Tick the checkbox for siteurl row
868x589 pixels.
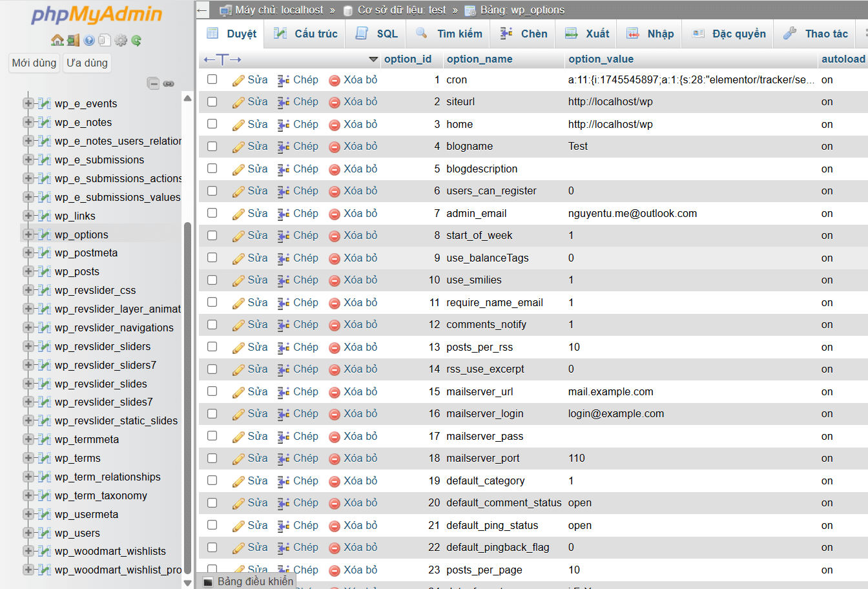click(212, 101)
